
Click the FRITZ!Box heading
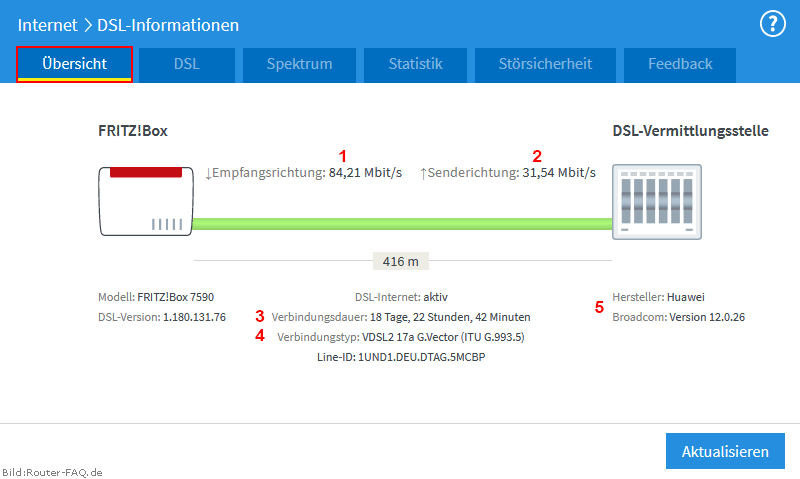point(133,131)
